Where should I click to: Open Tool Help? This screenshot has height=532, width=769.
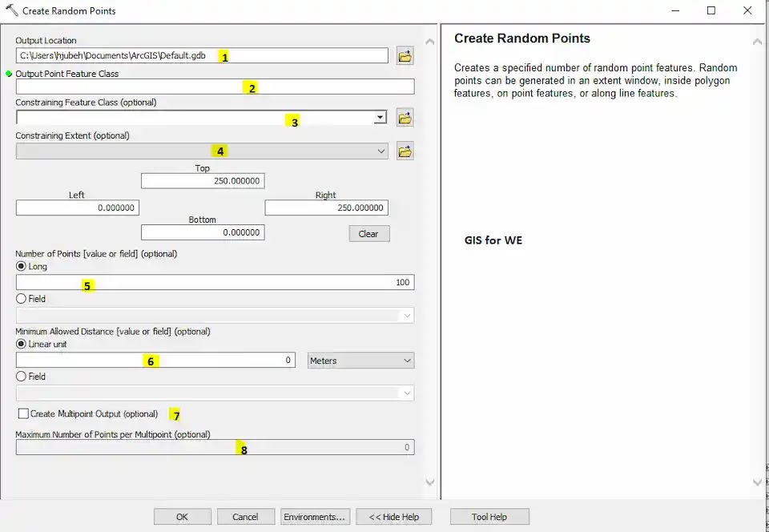(489, 517)
